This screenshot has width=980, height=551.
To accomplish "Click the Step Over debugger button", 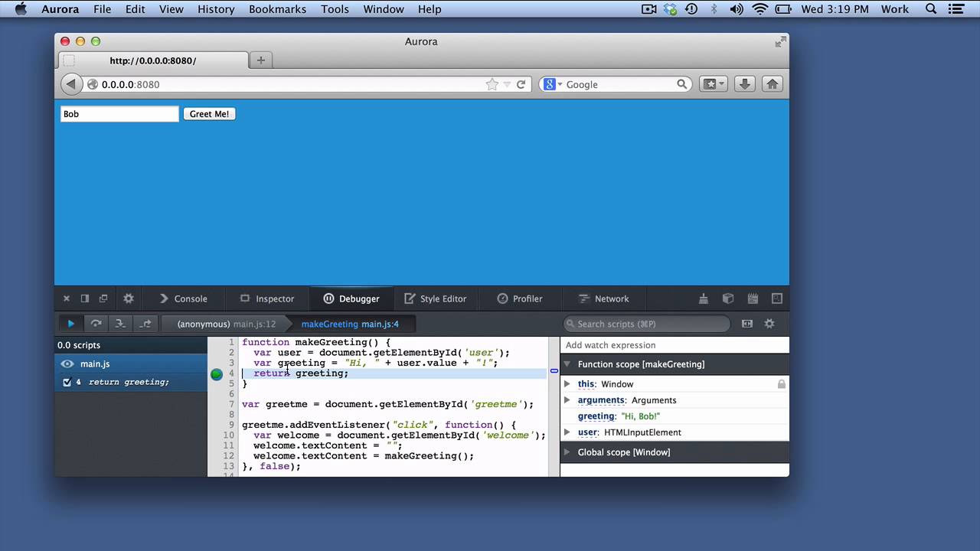I will point(96,324).
